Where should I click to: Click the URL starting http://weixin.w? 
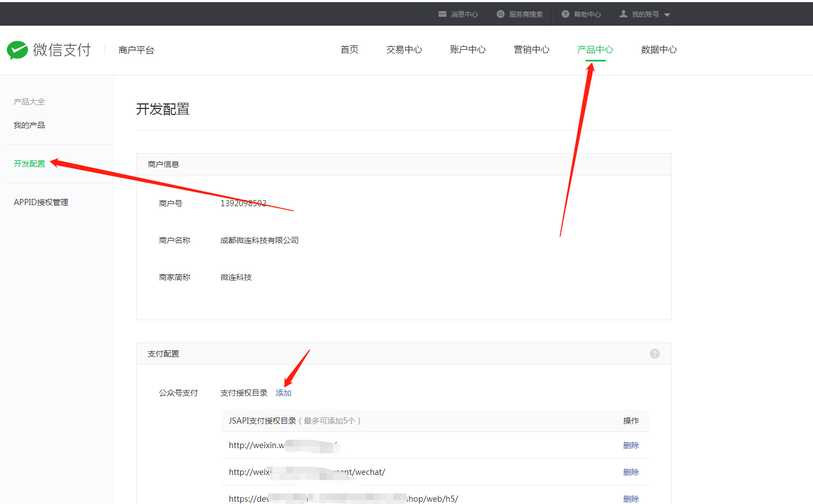click(x=283, y=445)
